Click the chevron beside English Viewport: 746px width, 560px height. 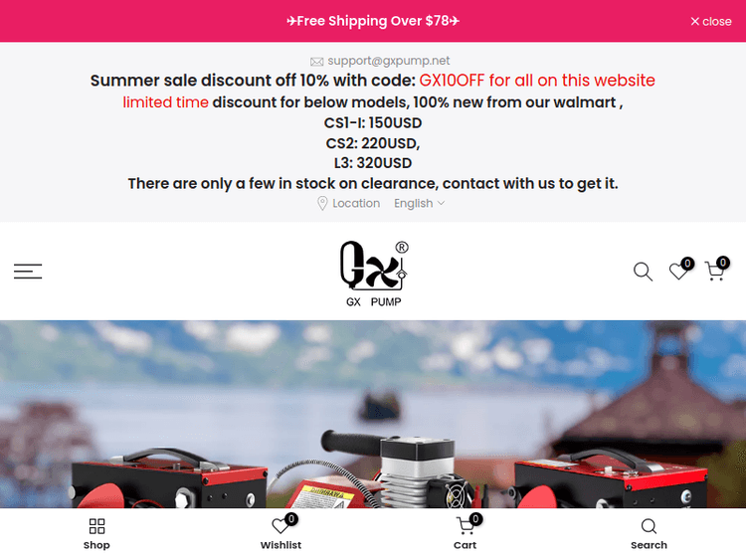(x=441, y=203)
